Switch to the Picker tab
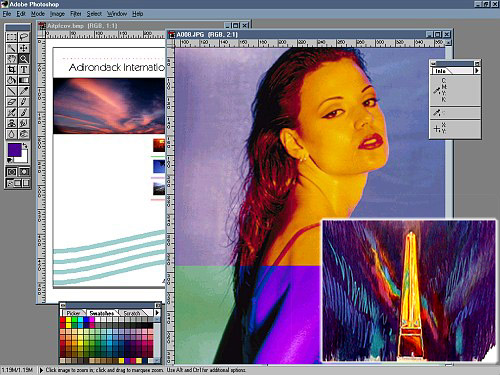Image resolution: width=500 pixels, height=375 pixels. click(73, 313)
